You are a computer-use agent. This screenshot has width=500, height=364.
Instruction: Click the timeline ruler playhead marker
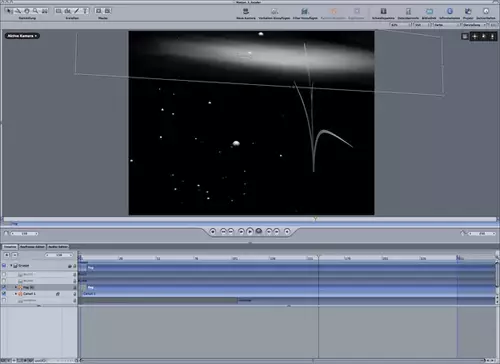point(318,257)
